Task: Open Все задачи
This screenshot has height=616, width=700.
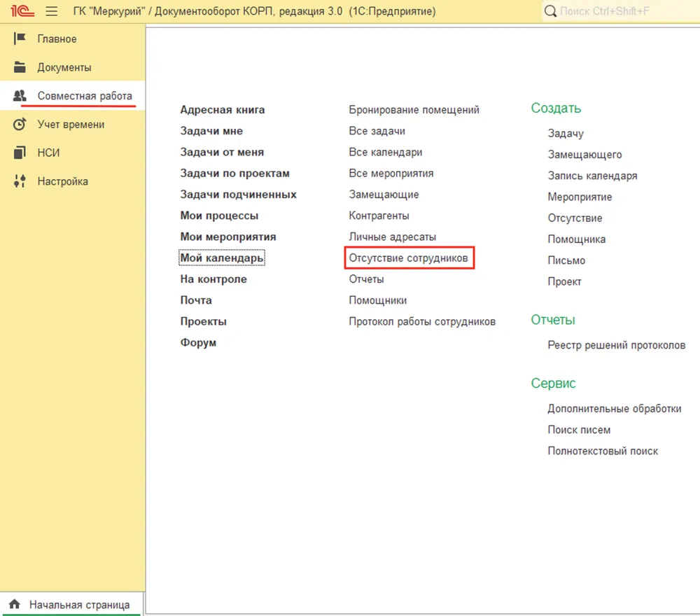Action: pyautogui.click(x=377, y=131)
